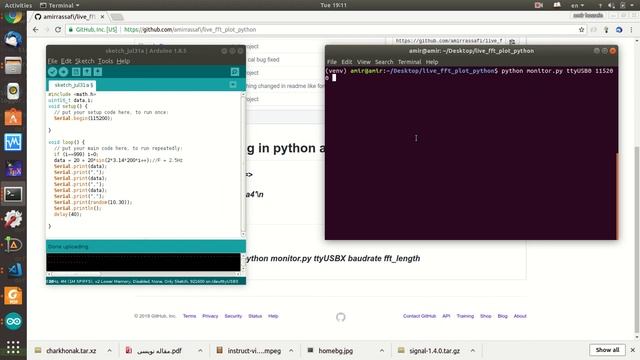
Task: Bookmark the page with the star icon
Action: click(581, 30)
